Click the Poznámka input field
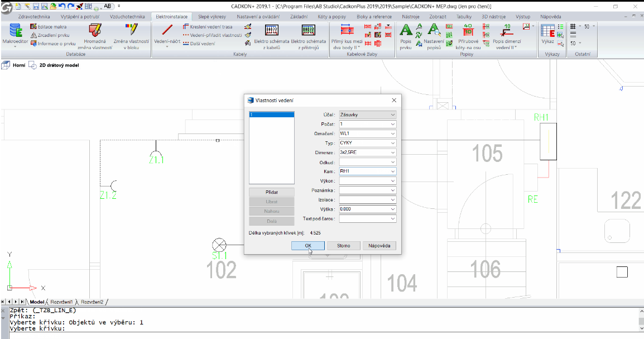 point(367,190)
